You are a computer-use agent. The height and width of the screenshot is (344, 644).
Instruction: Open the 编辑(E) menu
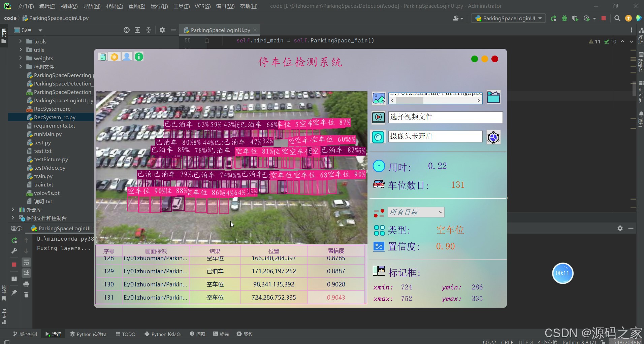pos(47,6)
